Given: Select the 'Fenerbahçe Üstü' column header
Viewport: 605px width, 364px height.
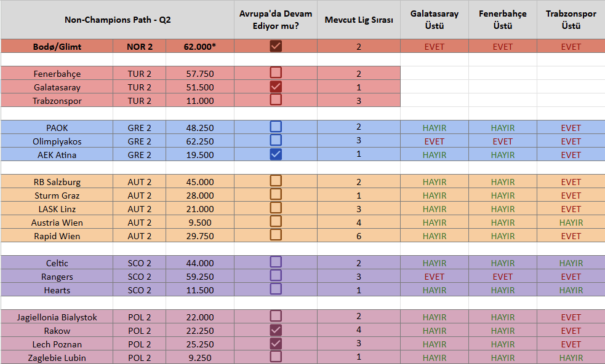Looking at the screenshot, I should point(503,20).
